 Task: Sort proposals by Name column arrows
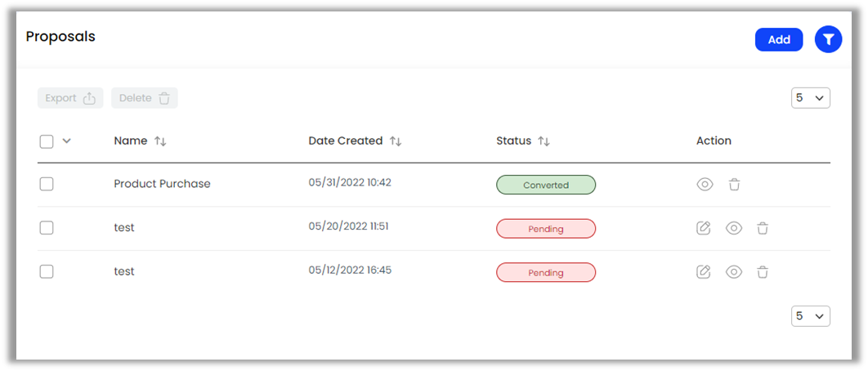coord(160,141)
